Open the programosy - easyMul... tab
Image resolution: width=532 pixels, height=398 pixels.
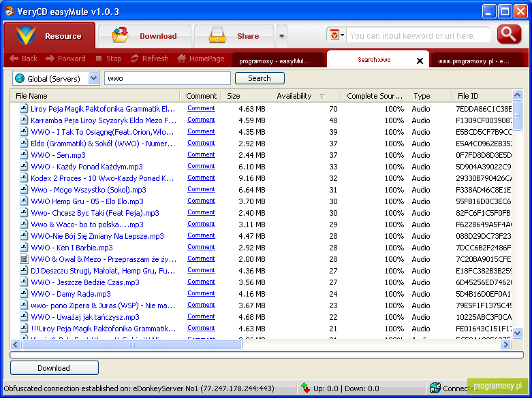click(277, 61)
